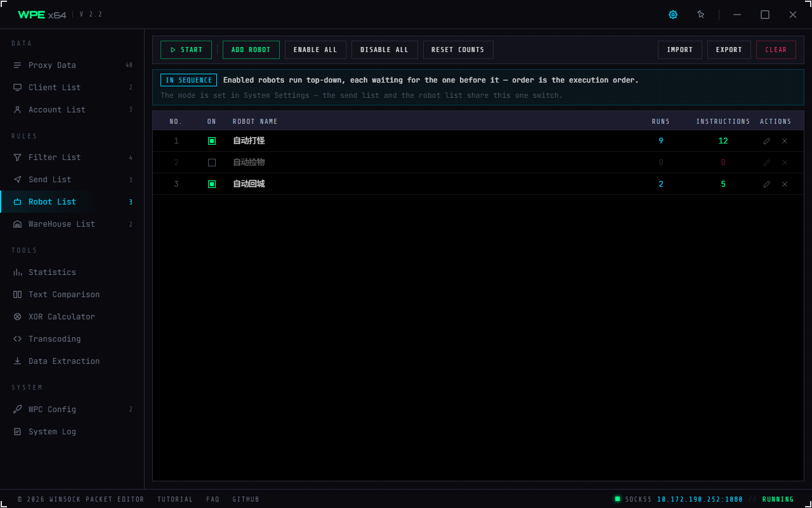Open the Statistics tool
The height and width of the screenshot is (508, 812).
[72, 272]
